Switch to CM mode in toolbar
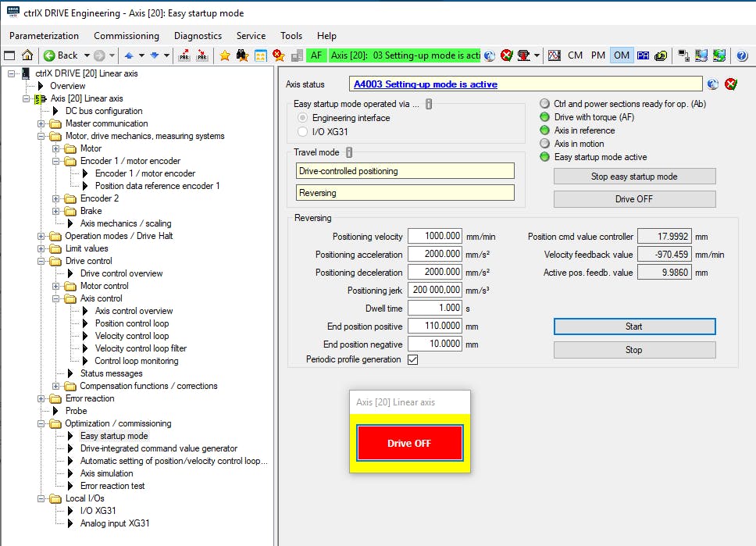 (575, 55)
